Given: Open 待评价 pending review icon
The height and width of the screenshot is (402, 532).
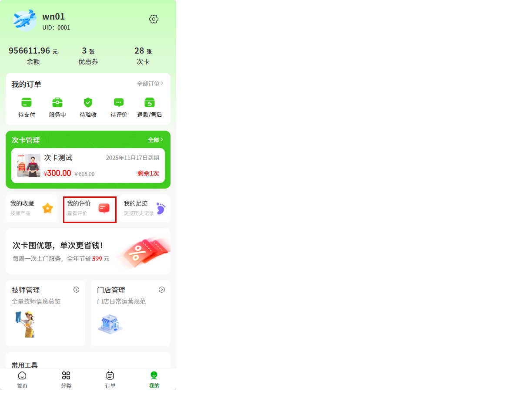Looking at the screenshot, I should pyautogui.click(x=119, y=102).
